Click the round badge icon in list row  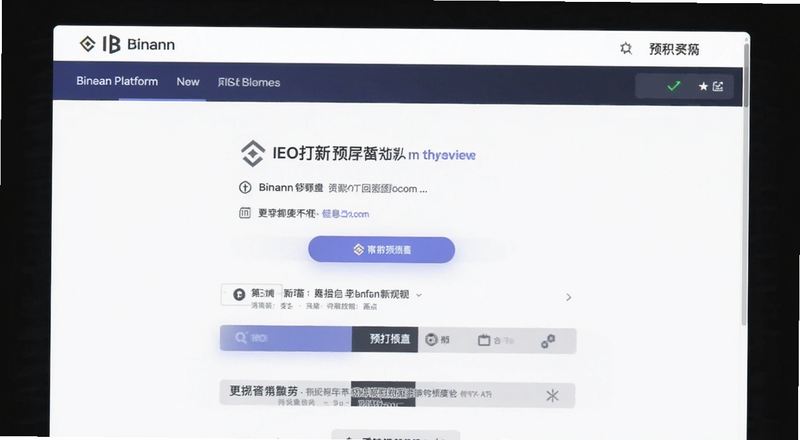[239, 295]
